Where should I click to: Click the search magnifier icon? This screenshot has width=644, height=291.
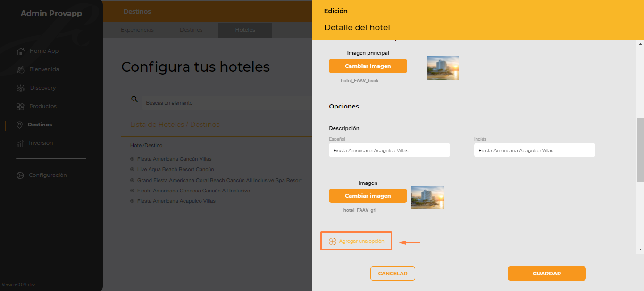coord(134,99)
